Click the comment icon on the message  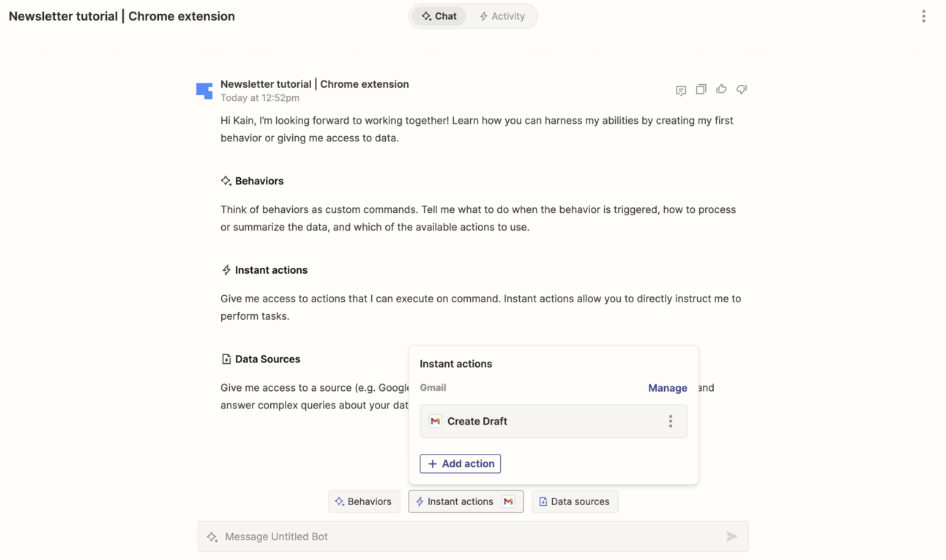[x=681, y=90]
